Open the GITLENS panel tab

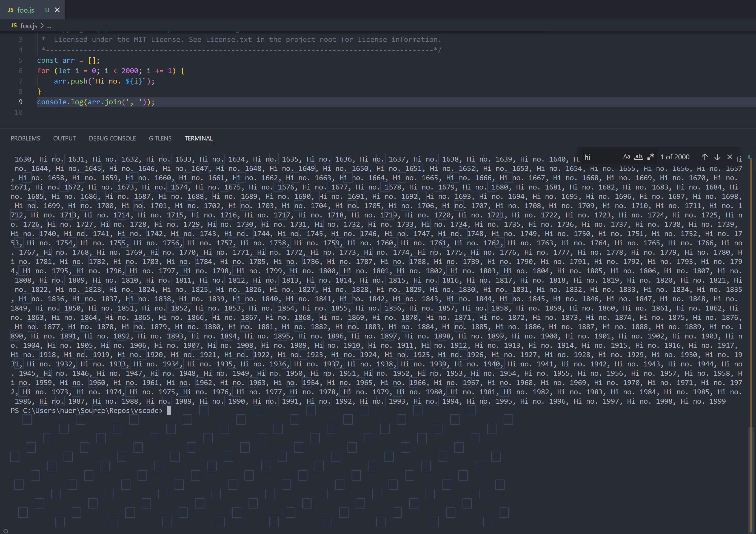pyautogui.click(x=160, y=138)
